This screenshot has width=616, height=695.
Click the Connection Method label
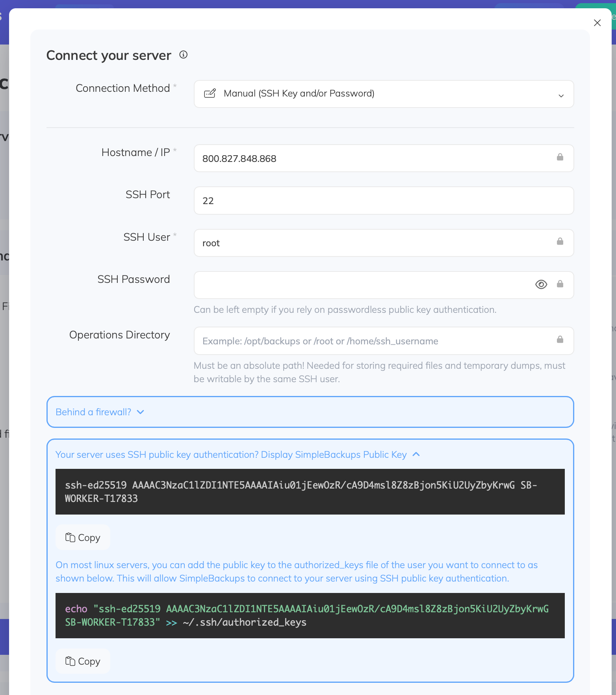tap(123, 88)
